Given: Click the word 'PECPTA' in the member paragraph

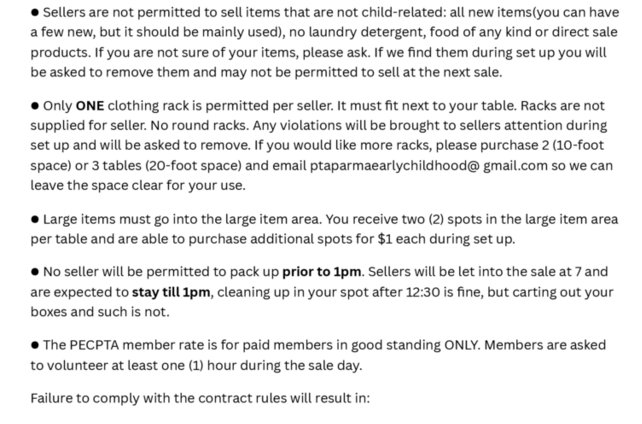Looking at the screenshot, I should pyautogui.click(x=94, y=345).
